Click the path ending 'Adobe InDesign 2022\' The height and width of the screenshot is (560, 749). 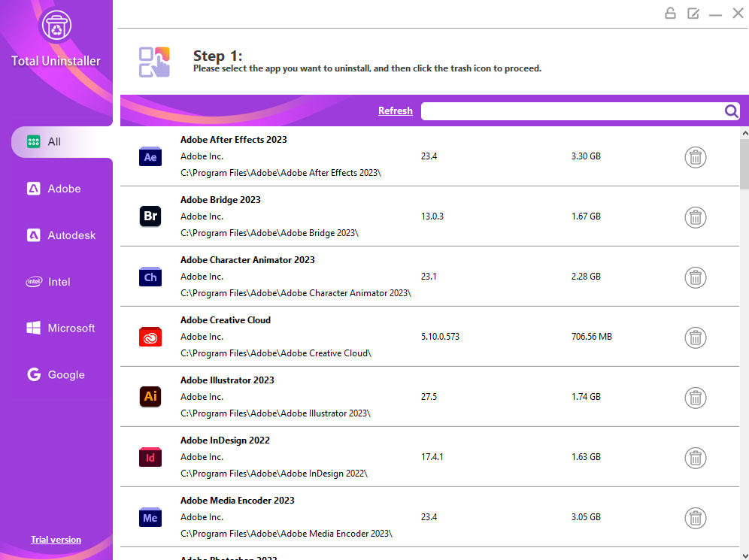274,474
